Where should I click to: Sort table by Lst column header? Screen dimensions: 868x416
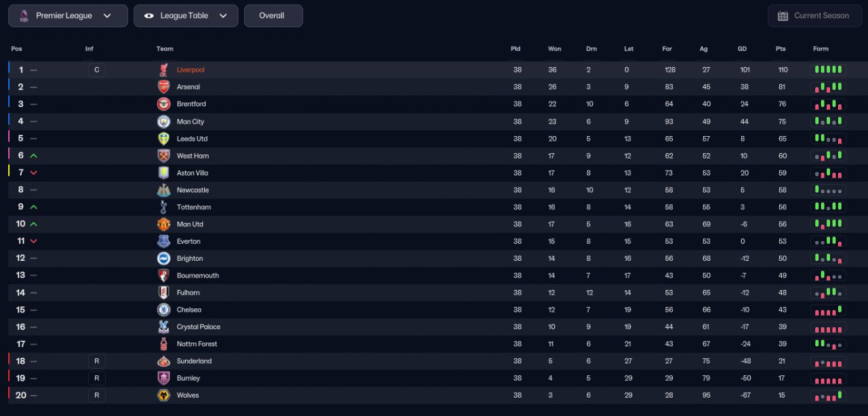629,49
